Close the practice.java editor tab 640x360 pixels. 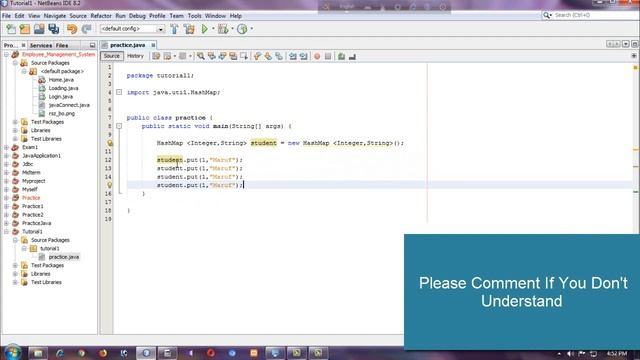click(x=153, y=45)
